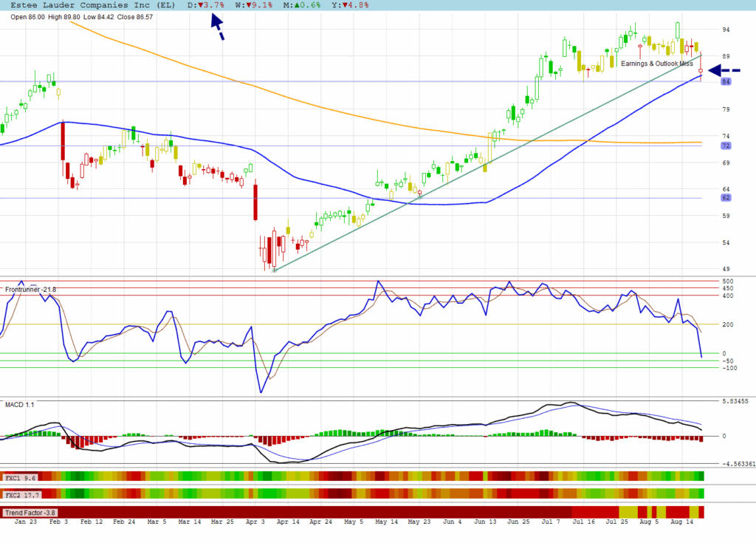The width and height of the screenshot is (756, 543).
Task: Click the Jun 13 date label
Action: 485,522
